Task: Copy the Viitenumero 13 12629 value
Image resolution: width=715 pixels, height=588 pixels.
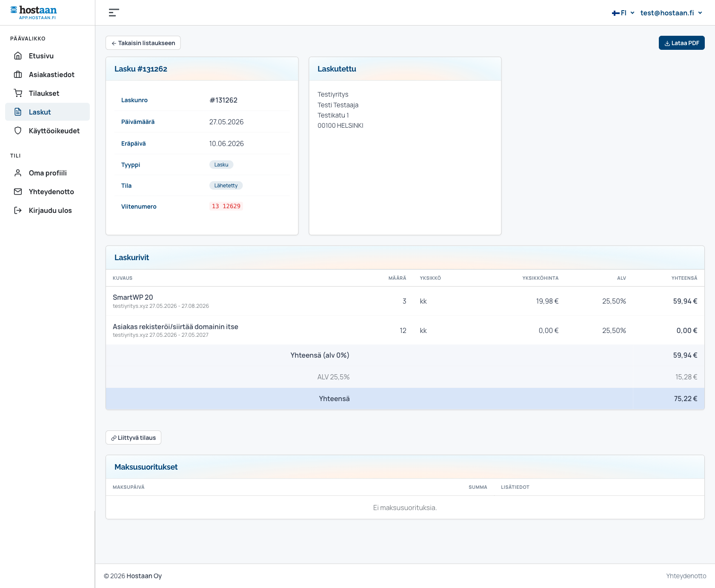Action: click(226, 206)
